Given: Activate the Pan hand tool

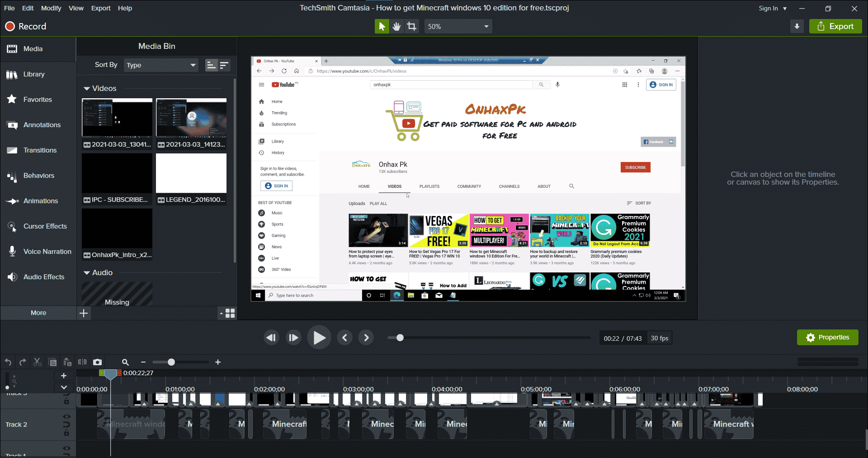Looking at the screenshot, I should (x=396, y=26).
